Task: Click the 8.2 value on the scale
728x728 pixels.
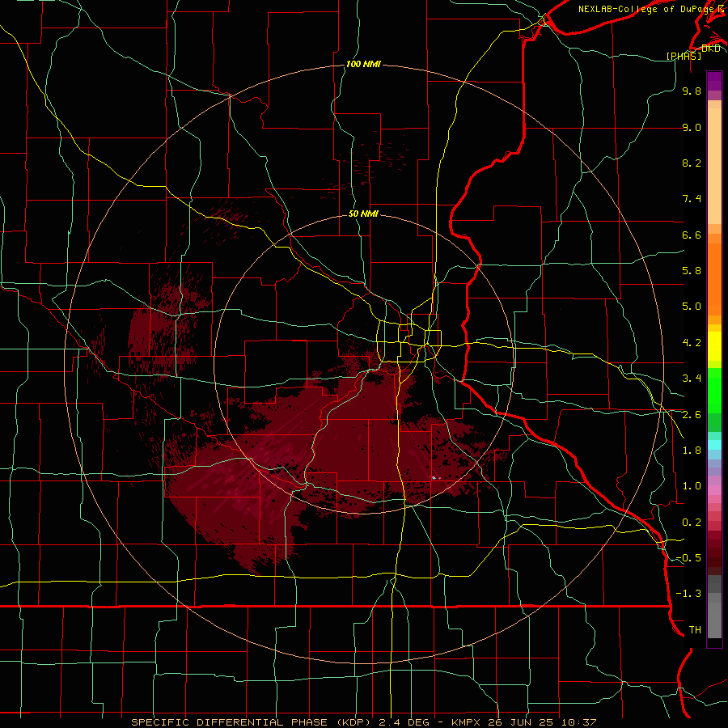Action: (692, 163)
